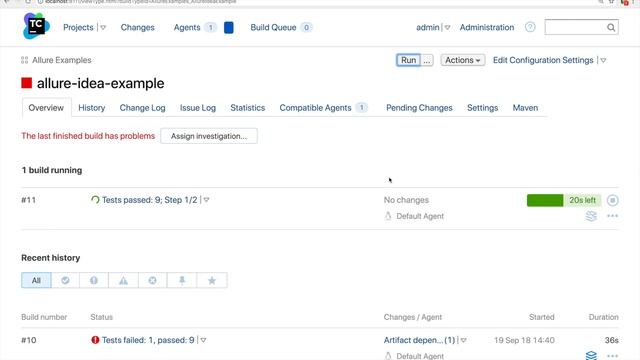
Task: Open the Allure Examples breadcrumb link
Action: coord(62,60)
